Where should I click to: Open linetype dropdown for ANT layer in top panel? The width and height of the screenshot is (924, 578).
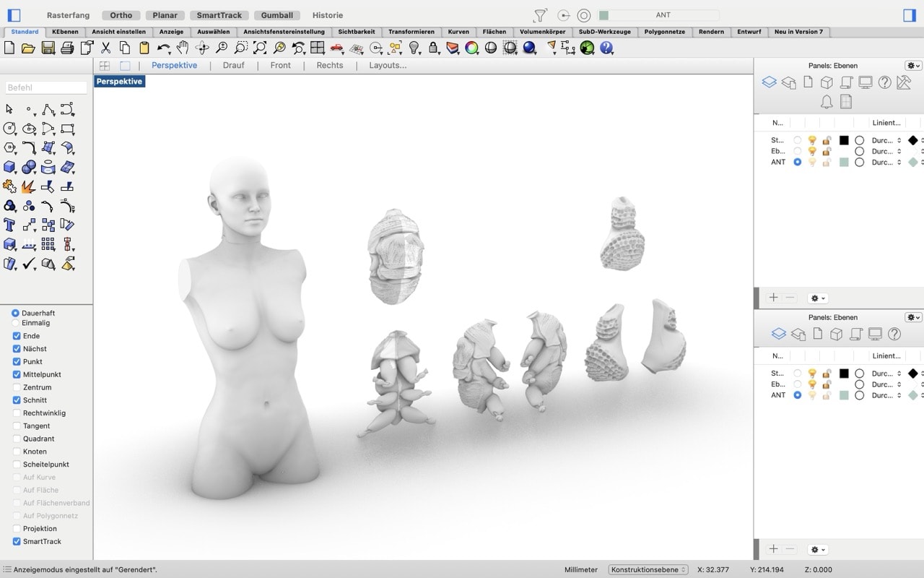click(886, 163)
